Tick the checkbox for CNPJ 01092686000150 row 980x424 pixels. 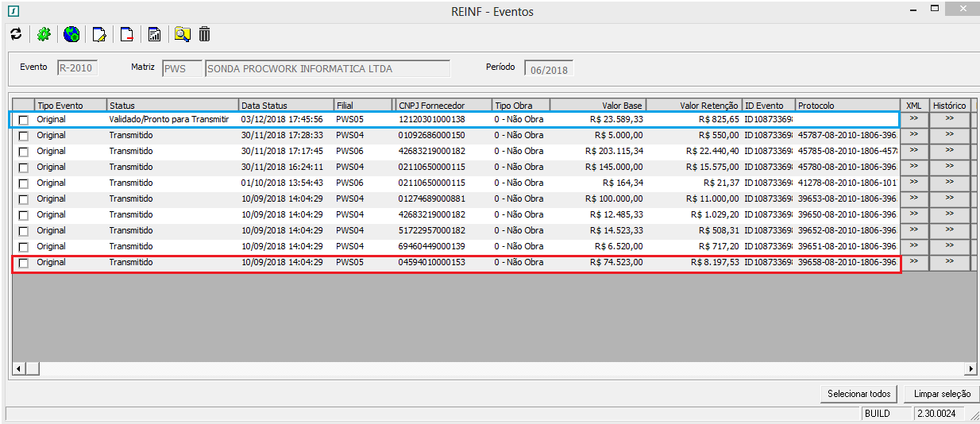tap(23, 136)
